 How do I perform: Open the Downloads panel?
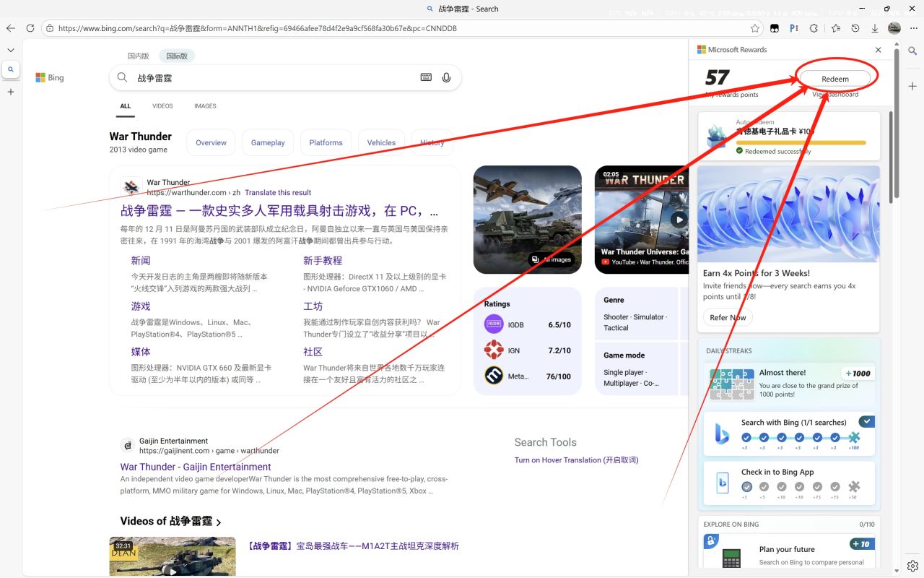coord(875,28)
